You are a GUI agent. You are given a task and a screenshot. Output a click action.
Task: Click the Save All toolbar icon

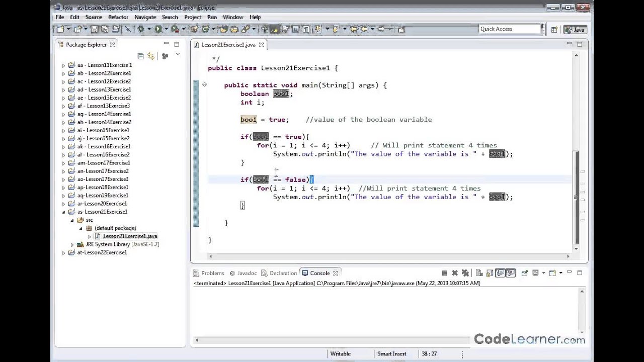[105, 29]
